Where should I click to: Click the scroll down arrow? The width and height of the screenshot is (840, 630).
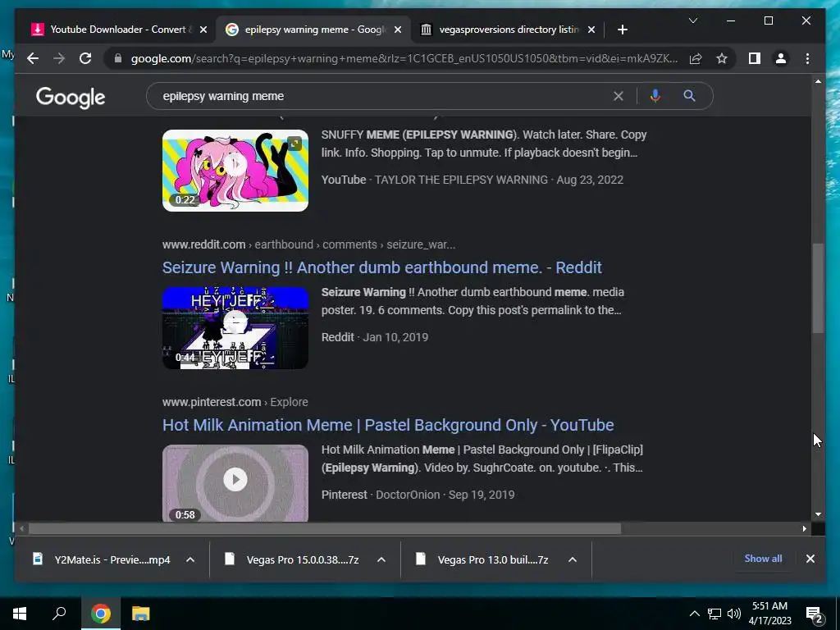point(818,514)
